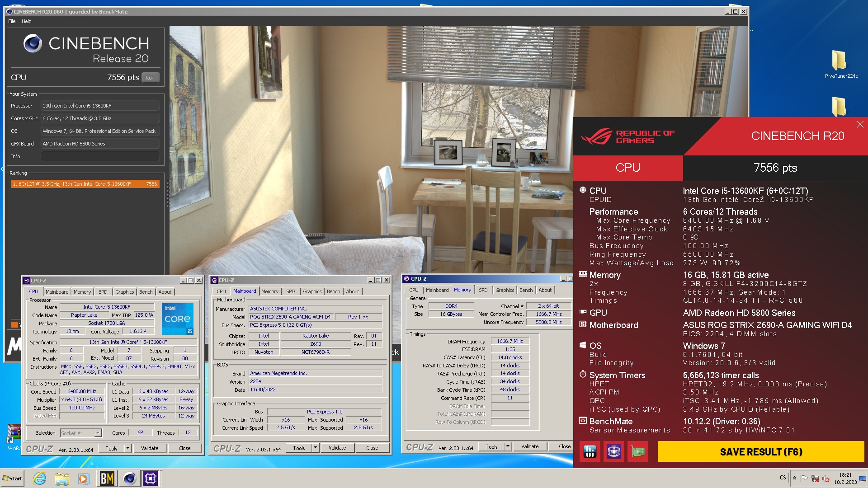
Task: Click Validate in the CPU-Z Mainboard window
Action: tap(337, 448)
